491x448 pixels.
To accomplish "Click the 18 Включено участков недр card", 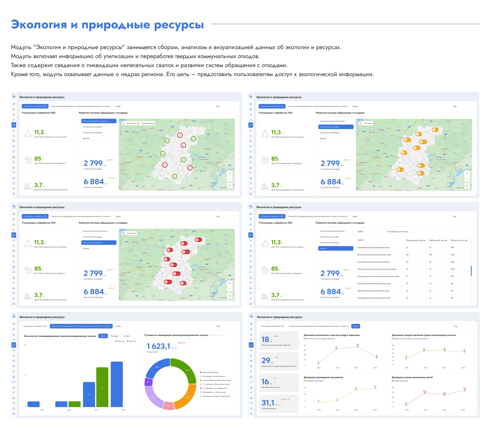I will 279,340.
